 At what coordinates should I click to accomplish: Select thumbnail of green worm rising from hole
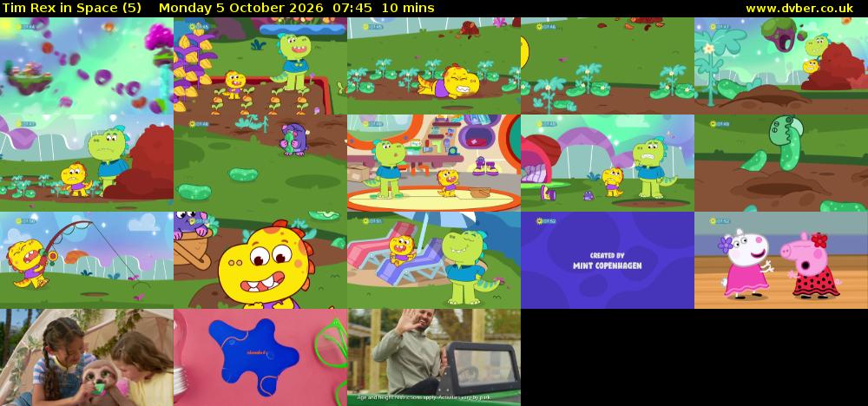(x=781, y=163)
